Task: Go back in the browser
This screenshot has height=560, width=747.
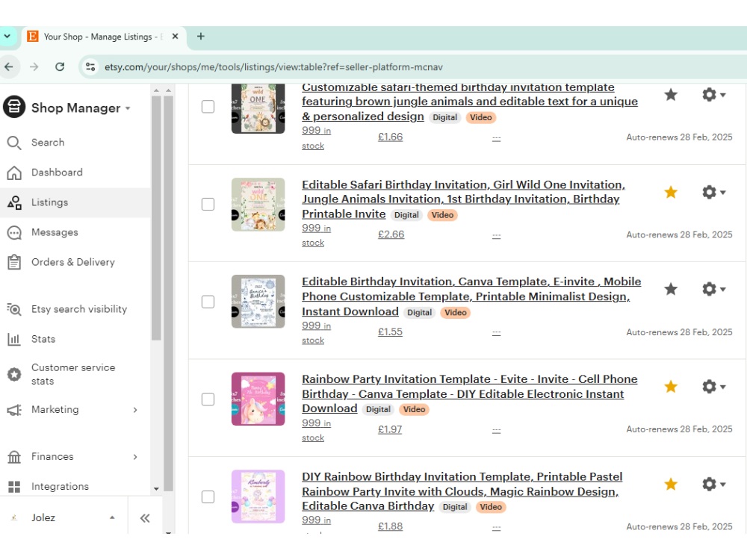Action: pos(8,66)
